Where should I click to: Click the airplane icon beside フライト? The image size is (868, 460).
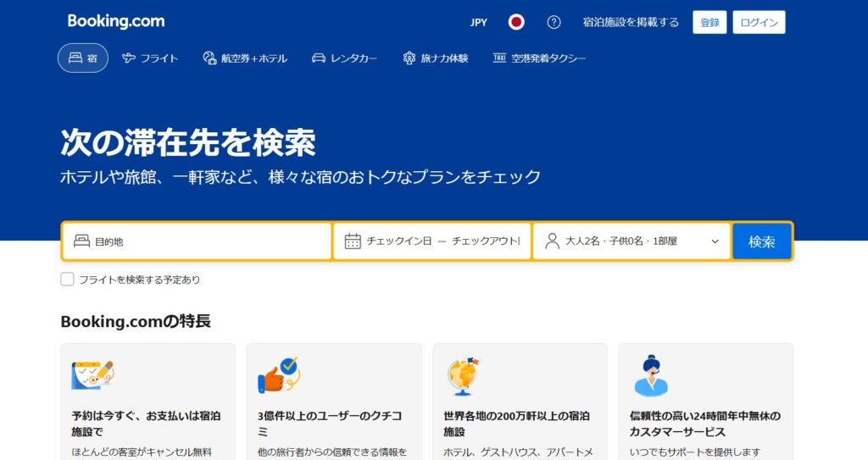[129, 58]
